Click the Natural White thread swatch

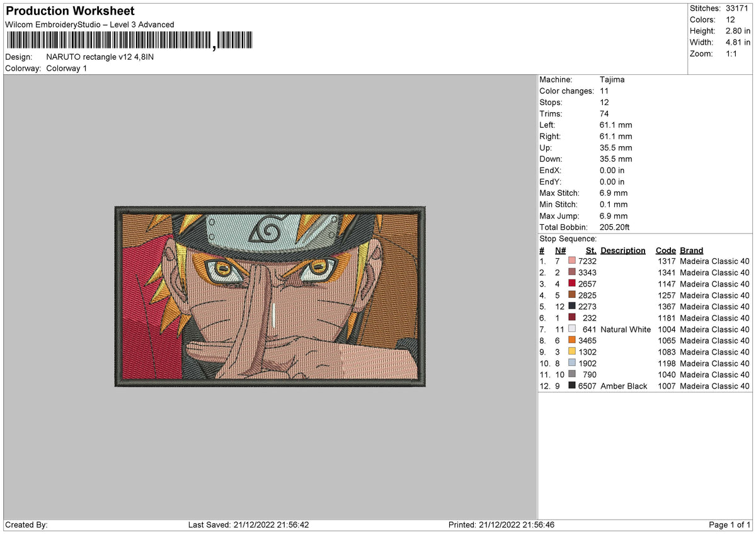572,329
